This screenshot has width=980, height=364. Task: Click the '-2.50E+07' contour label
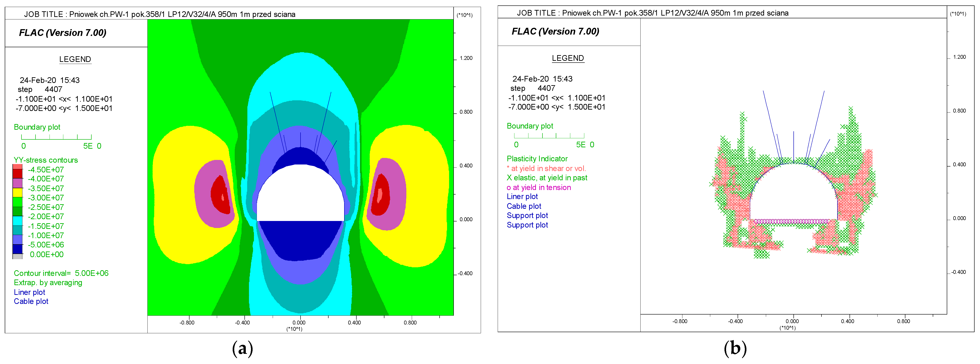[46, 207]
